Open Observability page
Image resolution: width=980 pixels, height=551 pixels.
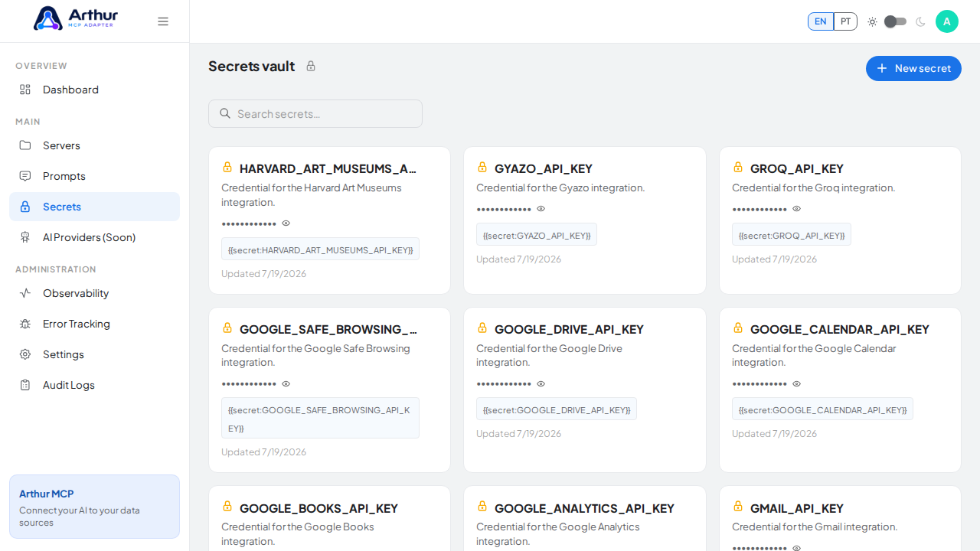[94, 293]
